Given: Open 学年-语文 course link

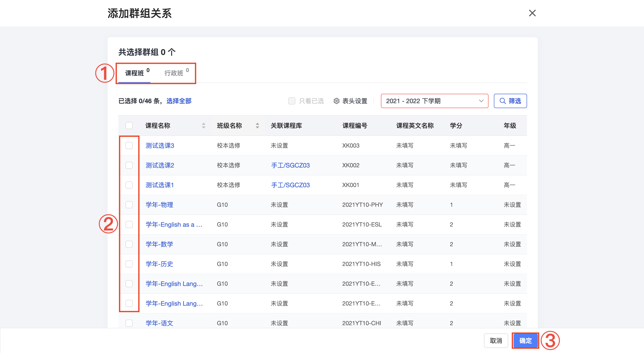Looking at the screenshot, I should coord(160,323).
